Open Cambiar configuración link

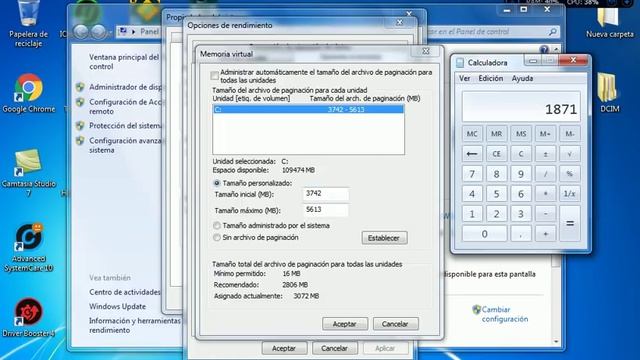tap(504, 314)
